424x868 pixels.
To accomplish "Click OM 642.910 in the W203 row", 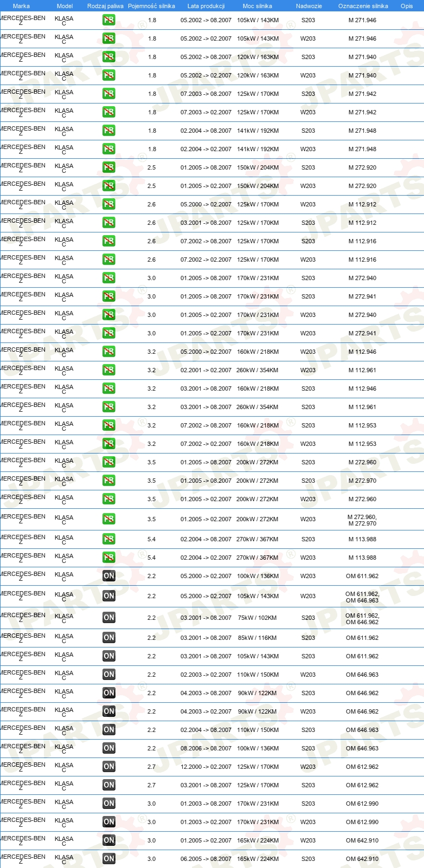I will tap(362, 840).
